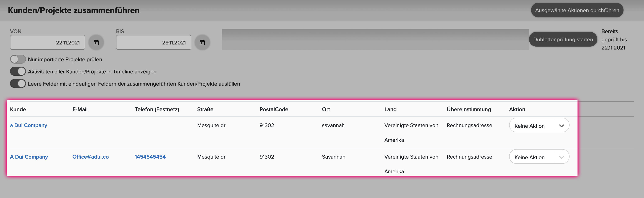The height and width of the screenshot is (198, 644).
Task: Click the 'Keine Aktion' text in the first row
Action: click(529, 126)
